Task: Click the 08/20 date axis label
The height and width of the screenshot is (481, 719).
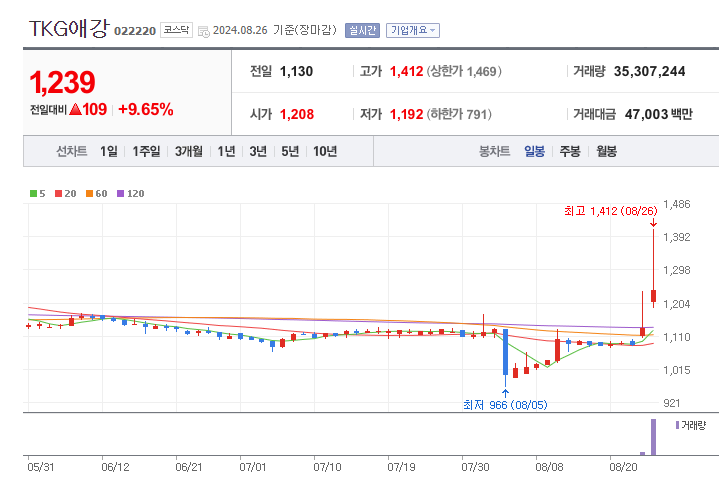Action: 623,467
